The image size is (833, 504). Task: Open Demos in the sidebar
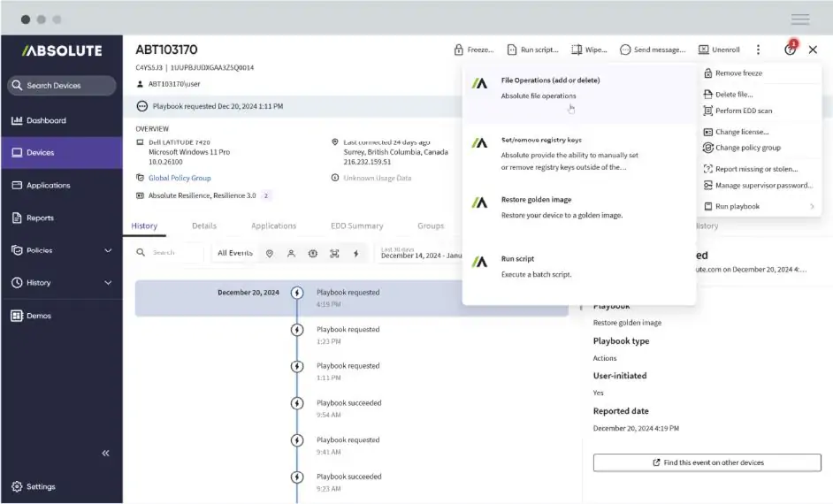62,316
